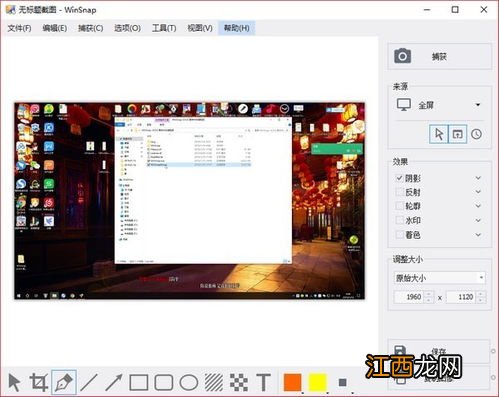This screenshot has width=499, height=397.
Task: Select the Rounded rectangle tool
Action: click(164, 382)
